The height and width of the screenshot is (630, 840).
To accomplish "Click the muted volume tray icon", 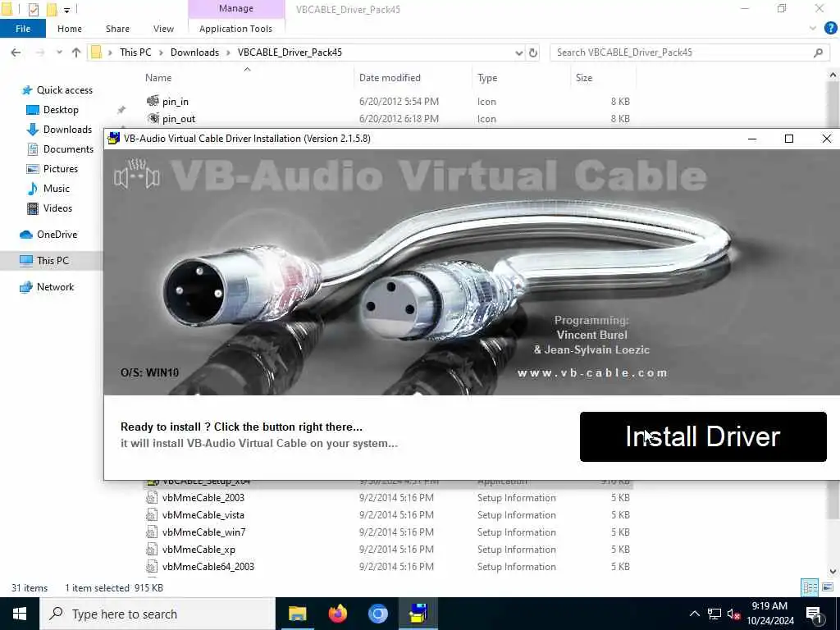I will 733,614.
